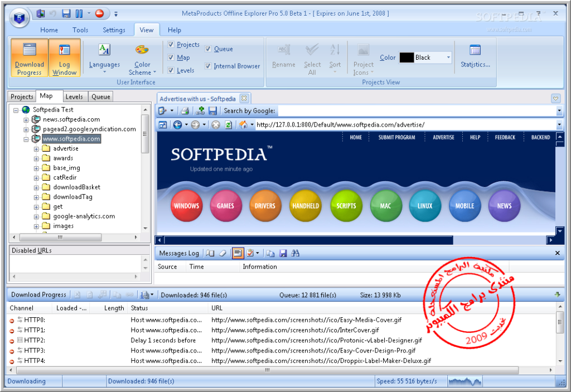Click the printer icon in Download Progress toolbar
Screen dimensions: 571x392
145,295
